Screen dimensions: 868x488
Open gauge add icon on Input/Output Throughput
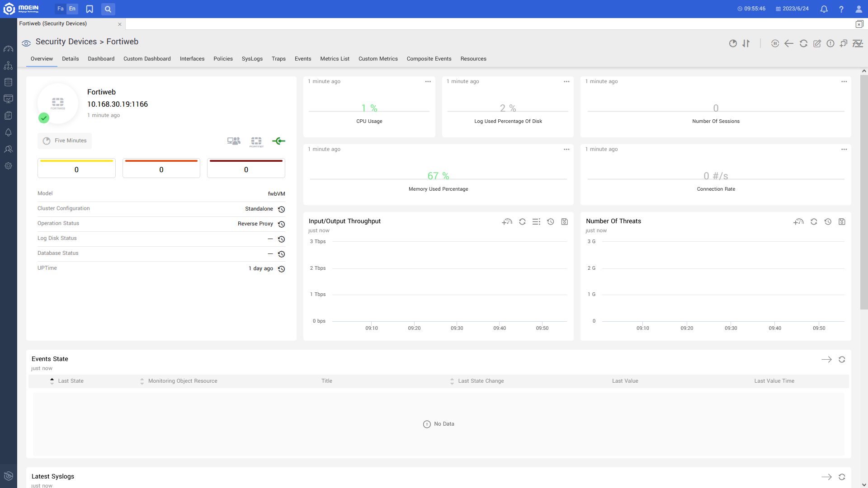[x=507, y=222]
